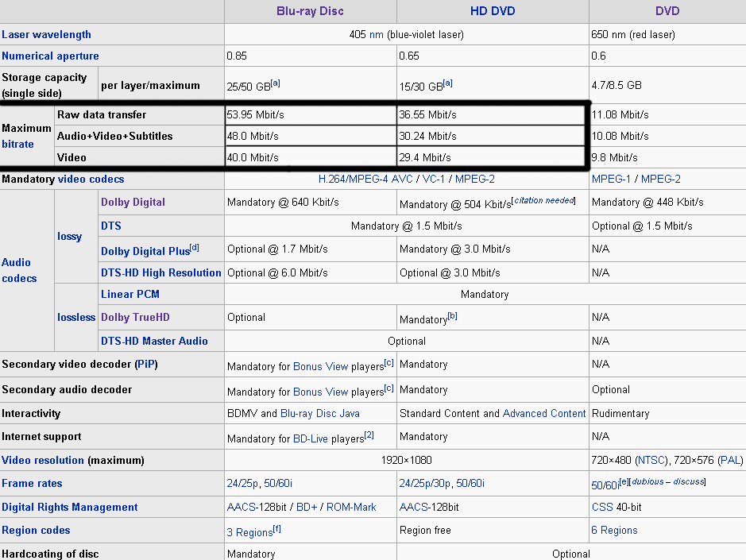Click footnote [a] after 25/50 GB
Image resolution: width=746 pixels, height=560 pixels.
[x=275, y=83]
